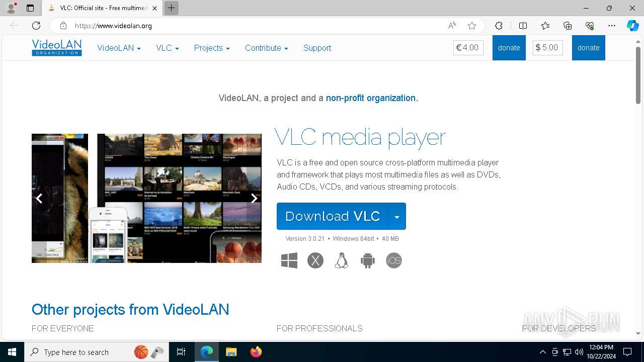The image size is (644, 362).
Task: Click the VideoLAN Organization logo
Action: [56, 48]
